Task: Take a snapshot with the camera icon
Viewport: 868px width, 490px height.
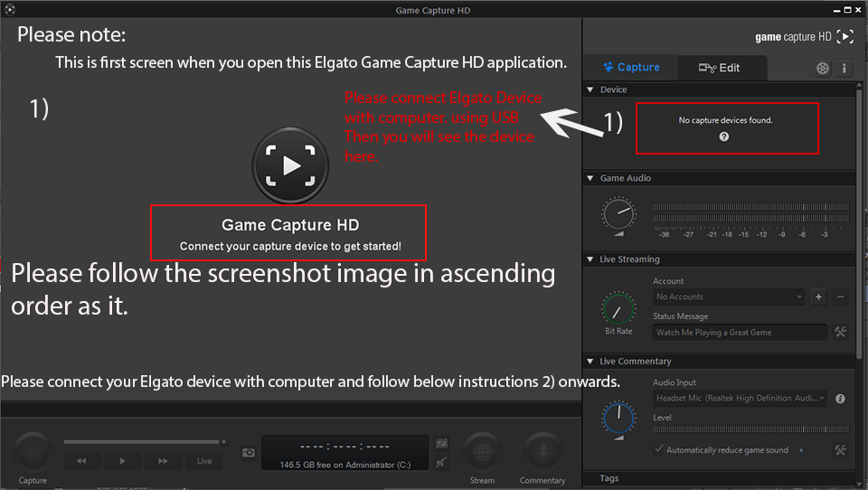Action: click(249, 453)
